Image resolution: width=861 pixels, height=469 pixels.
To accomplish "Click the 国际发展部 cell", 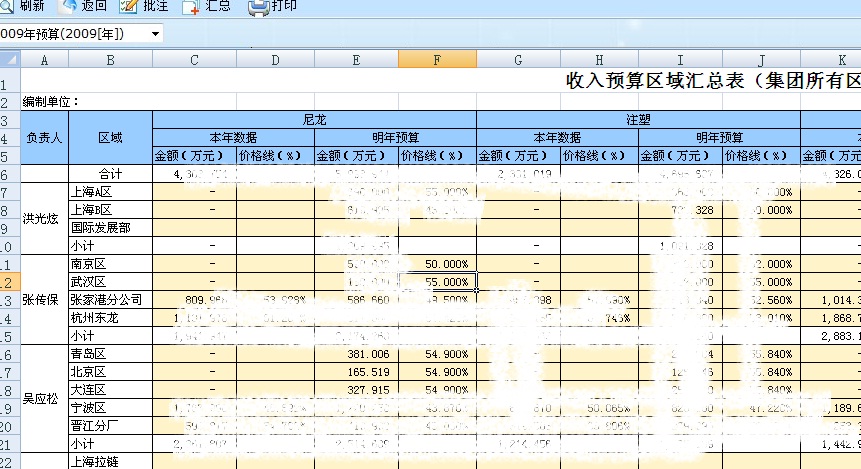I will click(110, 228).
